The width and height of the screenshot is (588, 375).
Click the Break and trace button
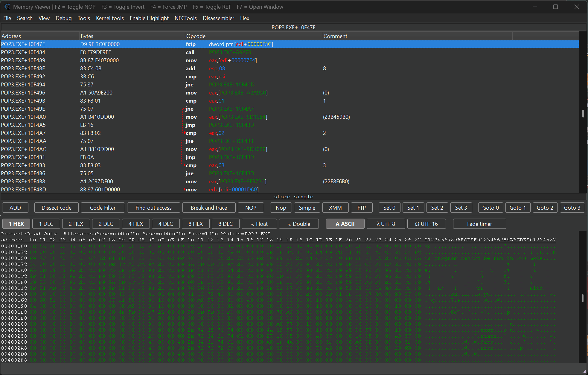click(209, 208)
